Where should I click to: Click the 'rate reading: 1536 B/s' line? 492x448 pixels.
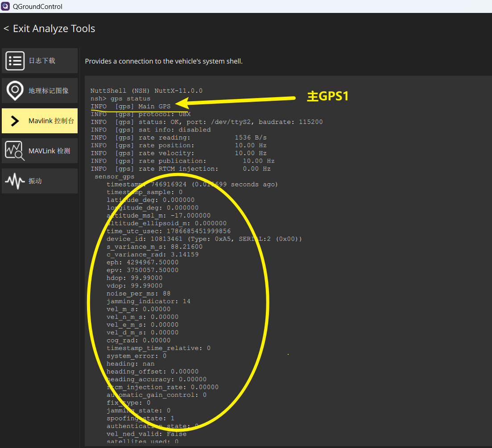[x=178, y=138]
